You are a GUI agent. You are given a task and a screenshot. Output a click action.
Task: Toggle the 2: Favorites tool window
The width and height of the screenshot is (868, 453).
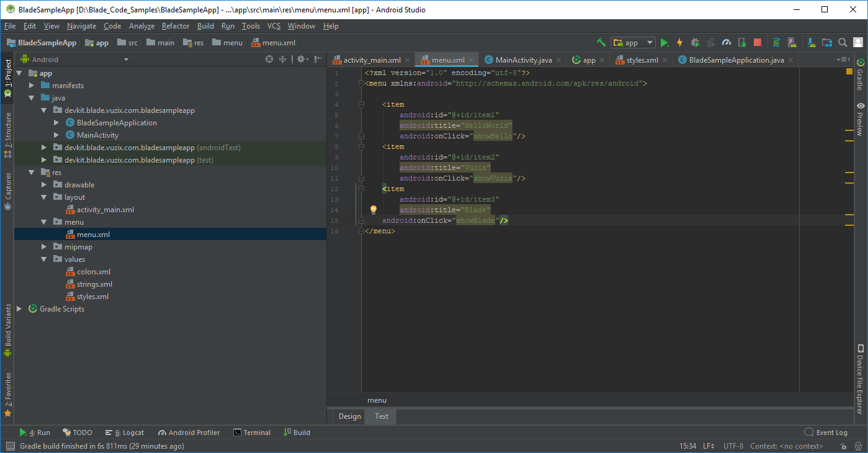[x=7, y=394]
